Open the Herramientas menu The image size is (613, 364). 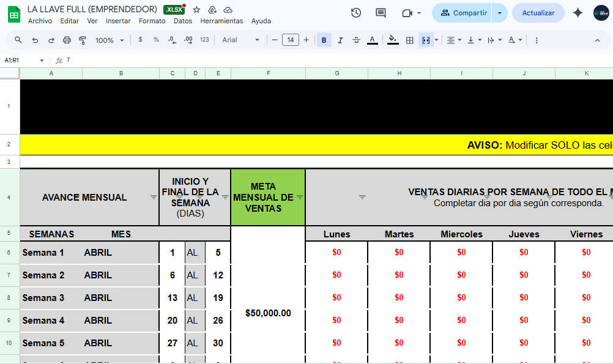[x=221, y=21]
